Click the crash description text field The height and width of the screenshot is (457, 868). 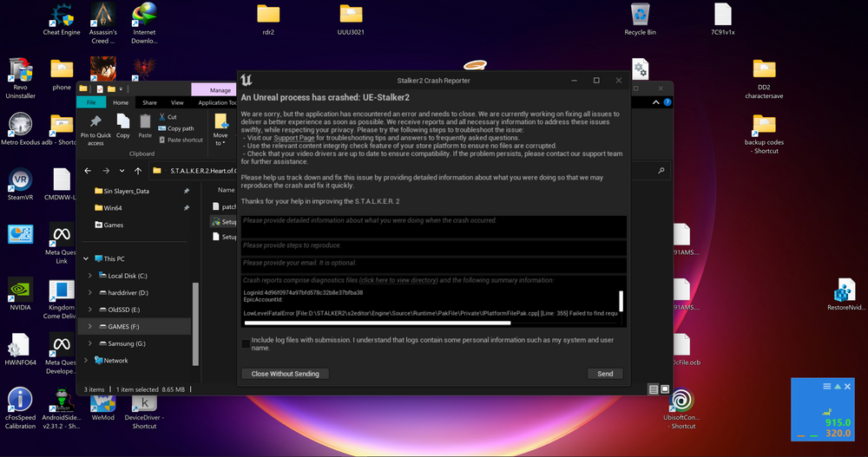433,227
